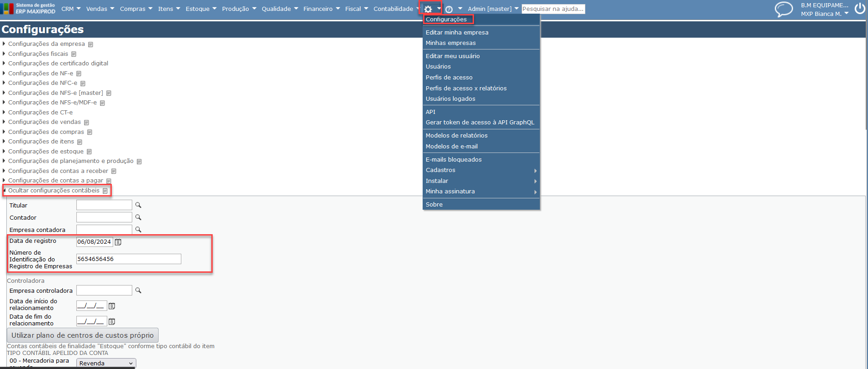Viewport: 868px width, 369px height.
Task: Open calendar for Data de fim do relacionamento
Action: click(x=112, y=322)
